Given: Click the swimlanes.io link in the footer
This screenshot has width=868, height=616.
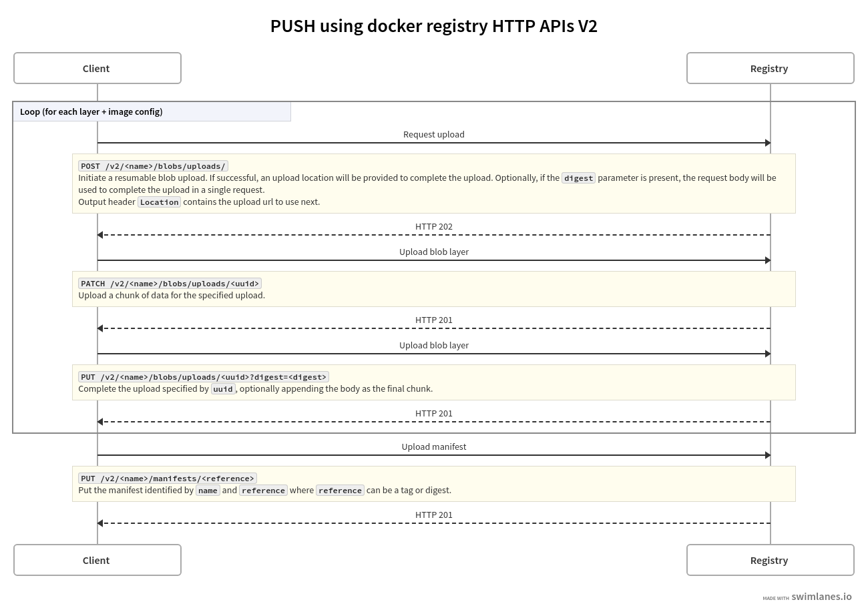Looking at the screenshot, I should [821, 597].
